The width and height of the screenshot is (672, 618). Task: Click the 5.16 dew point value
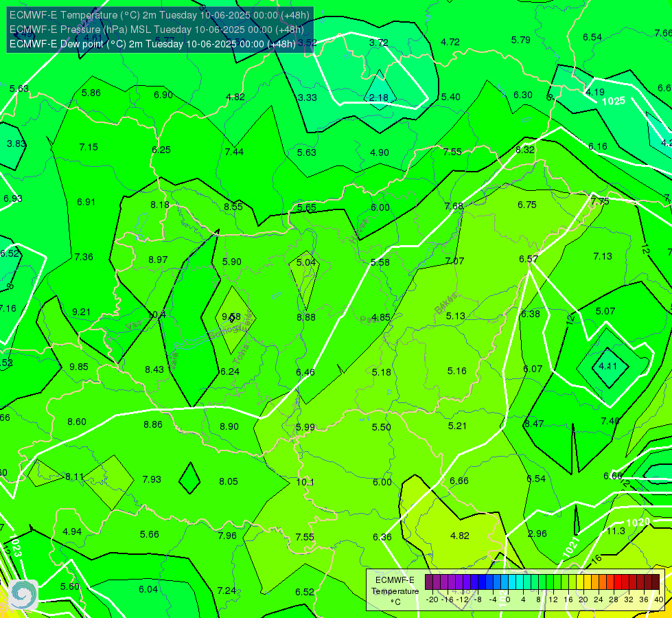click(457, 371)
